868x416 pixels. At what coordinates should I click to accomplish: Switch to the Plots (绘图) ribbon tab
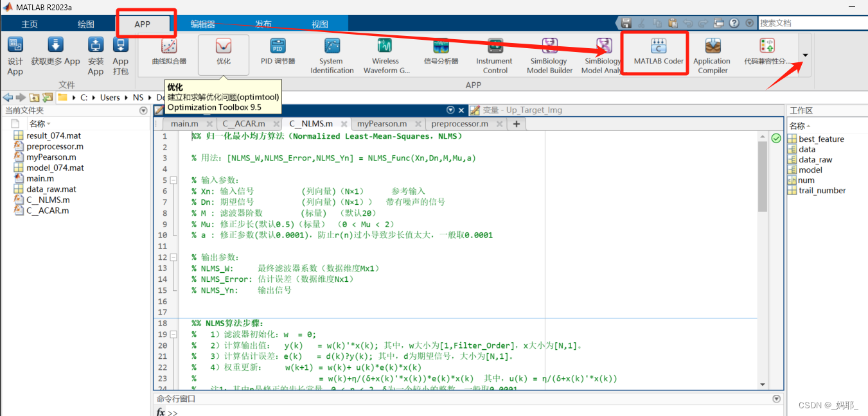click(86, 24)
